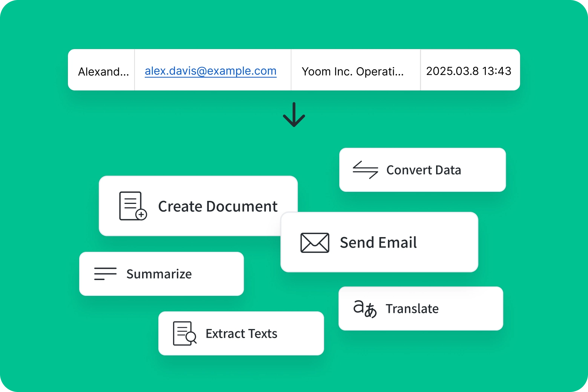Click the 2025.03.8 13:43 timestamp cell

tap(469, 71)
